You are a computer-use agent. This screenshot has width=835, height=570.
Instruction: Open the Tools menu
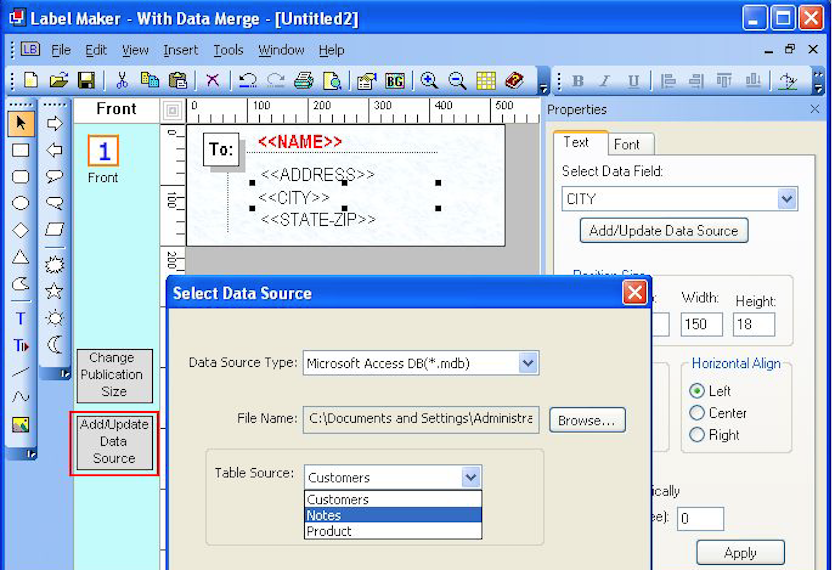click(x=228, y=50)
